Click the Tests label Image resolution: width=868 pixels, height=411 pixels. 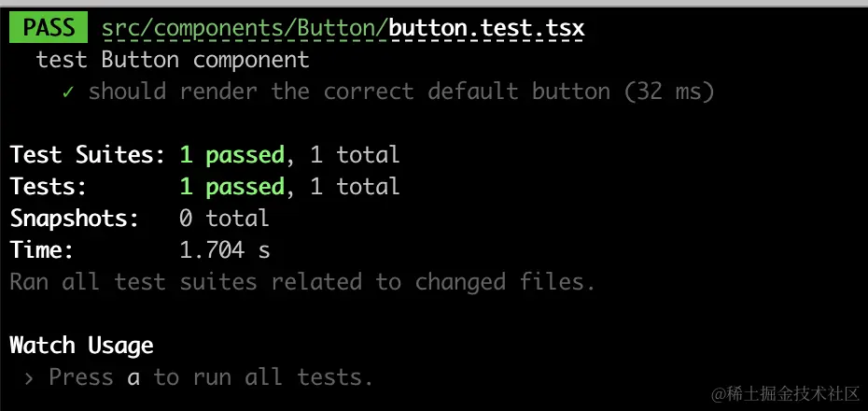coord(49,186)
